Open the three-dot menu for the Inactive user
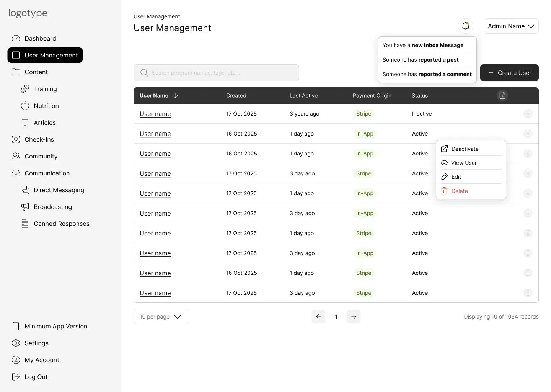 [x=528, y=114]
